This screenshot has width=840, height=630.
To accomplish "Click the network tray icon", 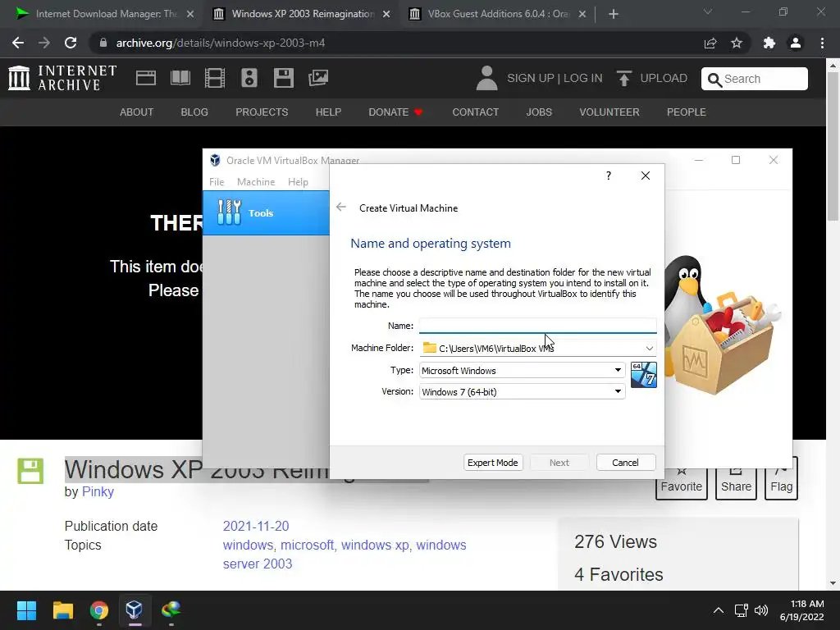I will pos(741,610).
